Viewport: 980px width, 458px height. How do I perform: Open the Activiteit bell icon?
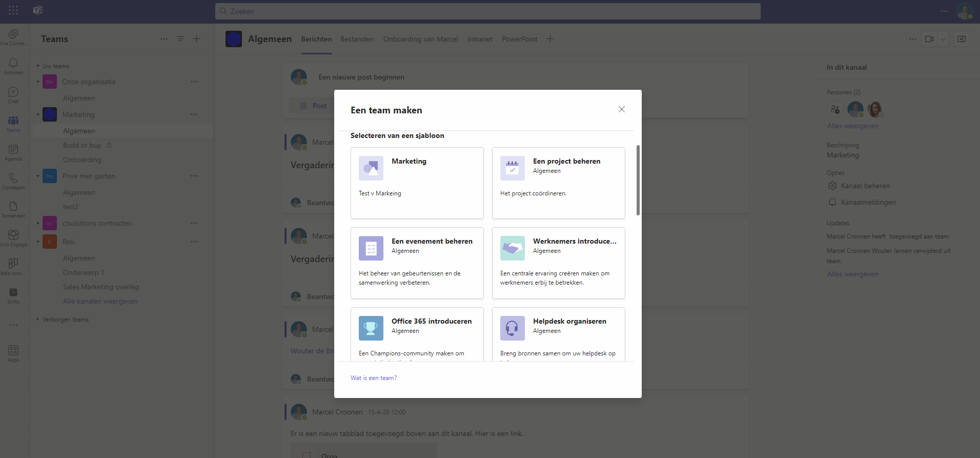pyautogui.click(x=13, y=66)
